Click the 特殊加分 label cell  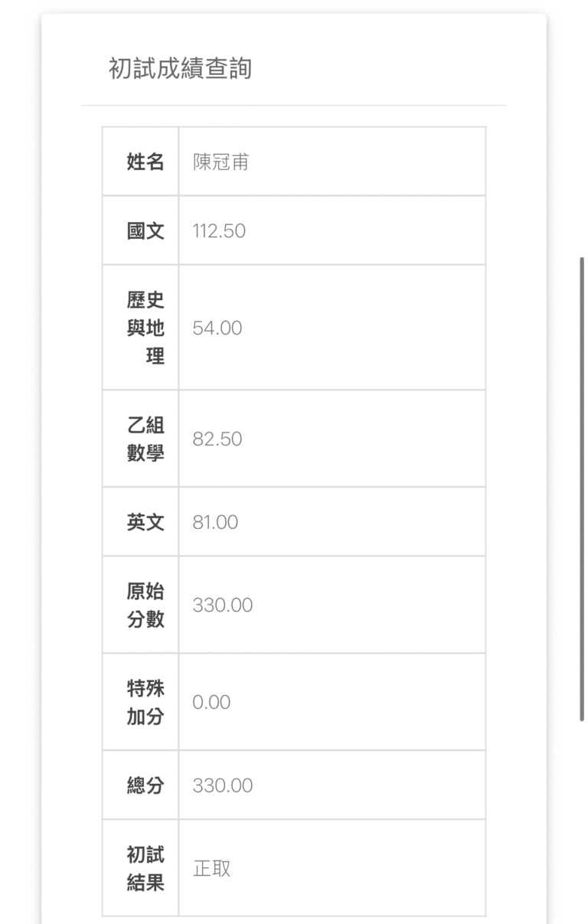145,702
